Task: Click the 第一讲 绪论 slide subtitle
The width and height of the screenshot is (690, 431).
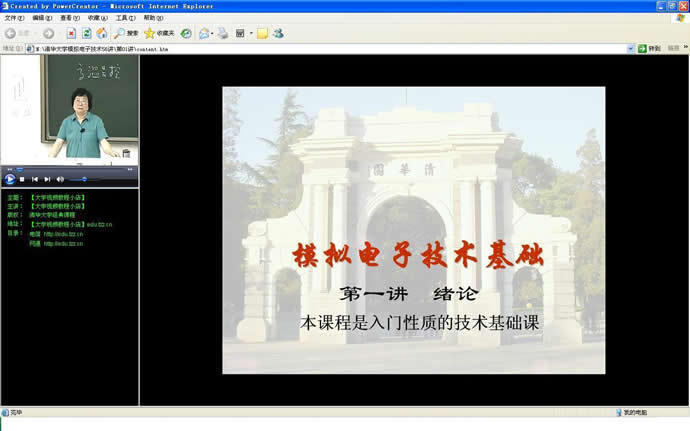Action: [408, 294]
